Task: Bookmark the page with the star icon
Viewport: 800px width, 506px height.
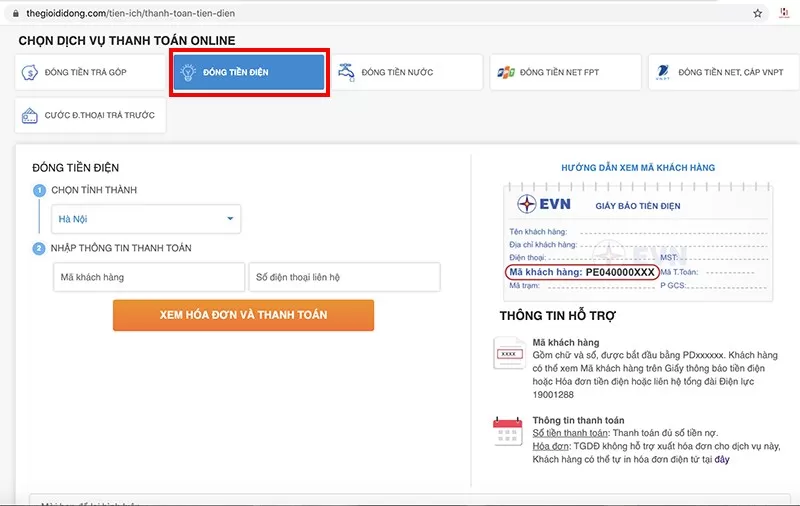Action: pyautogui.click(x=757, y=14)
